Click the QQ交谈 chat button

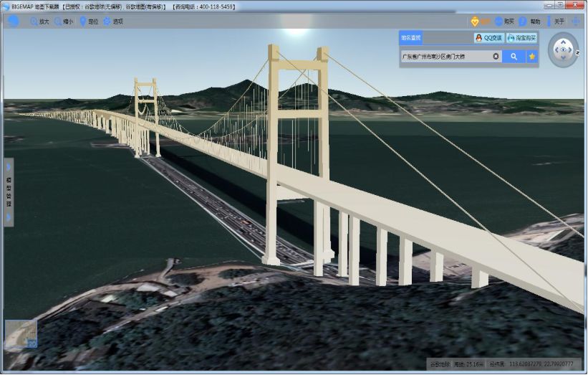click(488, 38)
